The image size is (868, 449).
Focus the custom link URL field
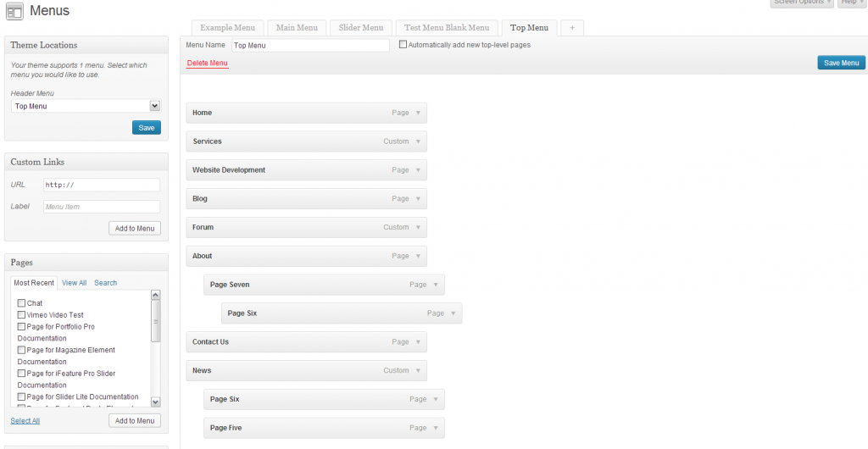(102, 186)
